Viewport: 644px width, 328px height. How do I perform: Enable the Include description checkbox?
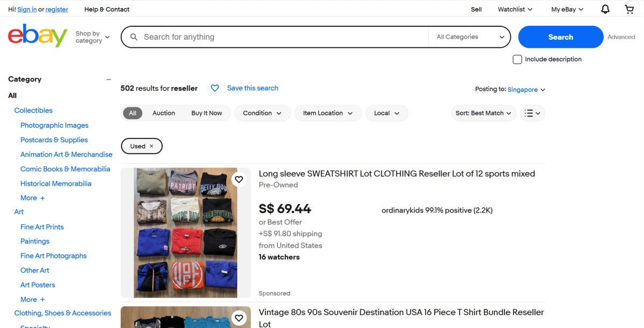(517, 60)
